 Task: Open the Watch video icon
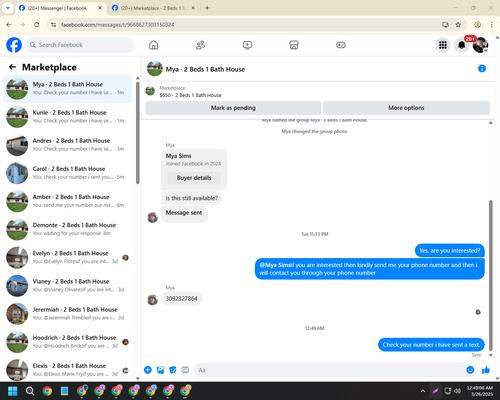(x=247, y=45)
